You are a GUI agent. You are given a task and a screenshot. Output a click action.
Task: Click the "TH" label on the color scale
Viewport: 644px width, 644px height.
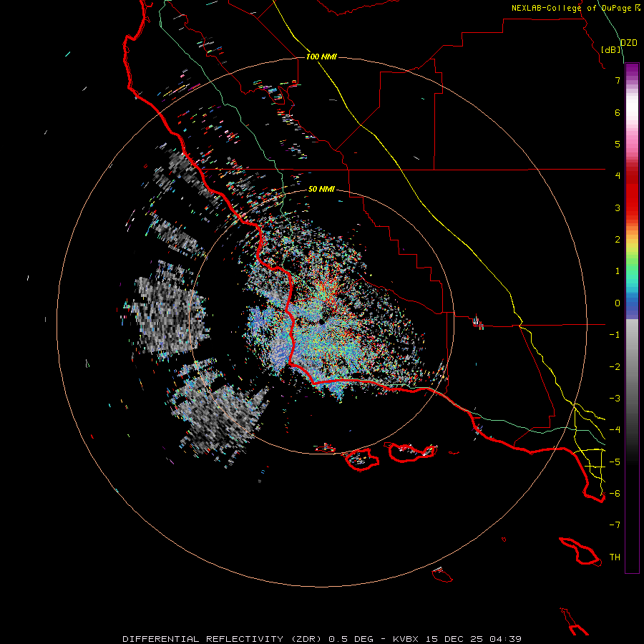615,557
